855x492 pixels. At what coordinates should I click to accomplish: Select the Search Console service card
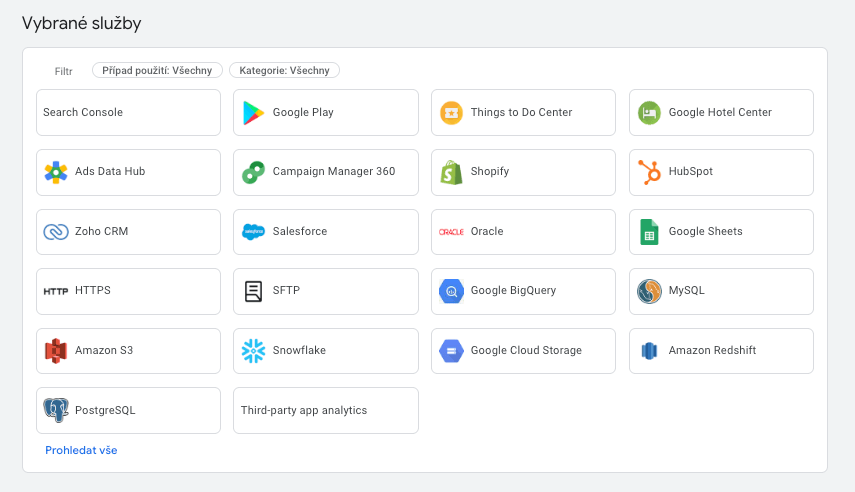point(128,113)
